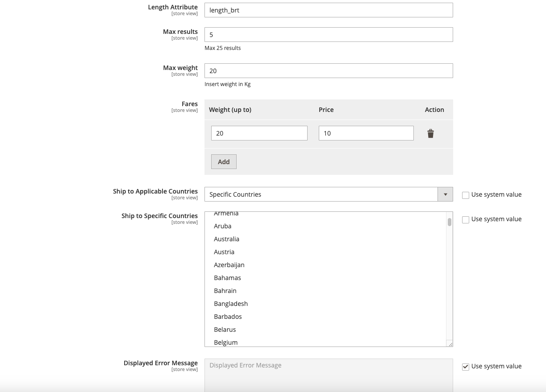Screen dimensions: 546x392
Task: Click the Displayed Error Message textarea
Action: tap(328, 375)
